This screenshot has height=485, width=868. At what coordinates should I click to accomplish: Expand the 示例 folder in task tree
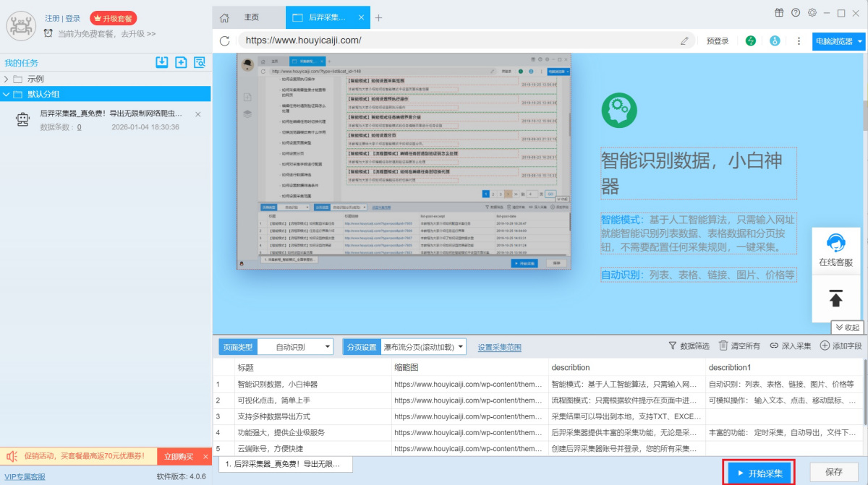click(7, 79)
